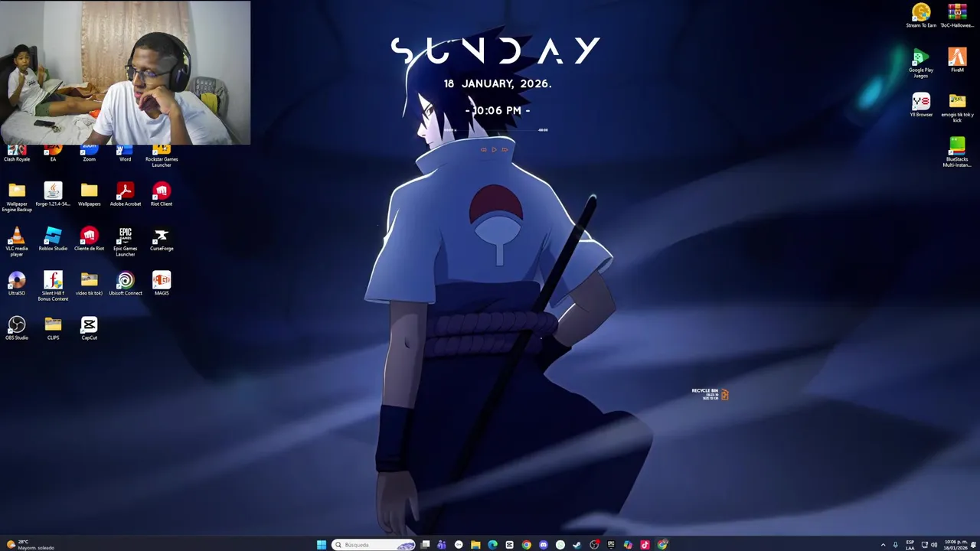This screenshot has height=551, width=980.
Task: Open the taskbar clock and calendar
Action: (x=955, y=545)
